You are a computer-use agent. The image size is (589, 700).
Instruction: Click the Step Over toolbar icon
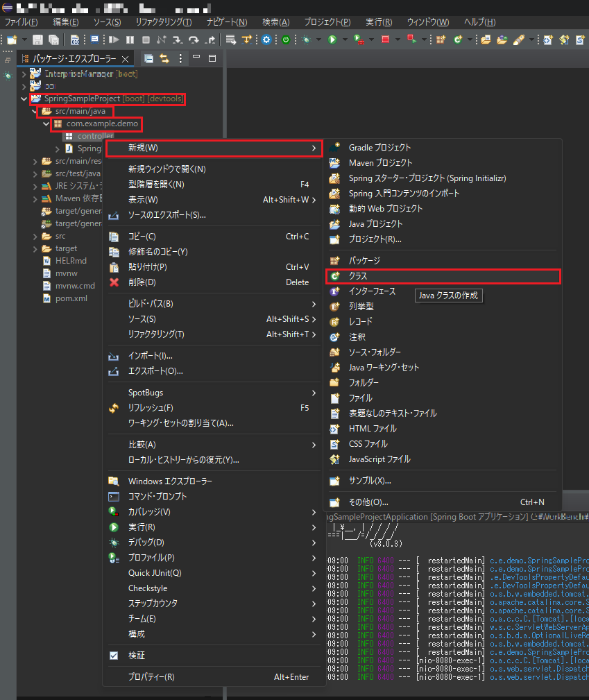click(194, 40)
